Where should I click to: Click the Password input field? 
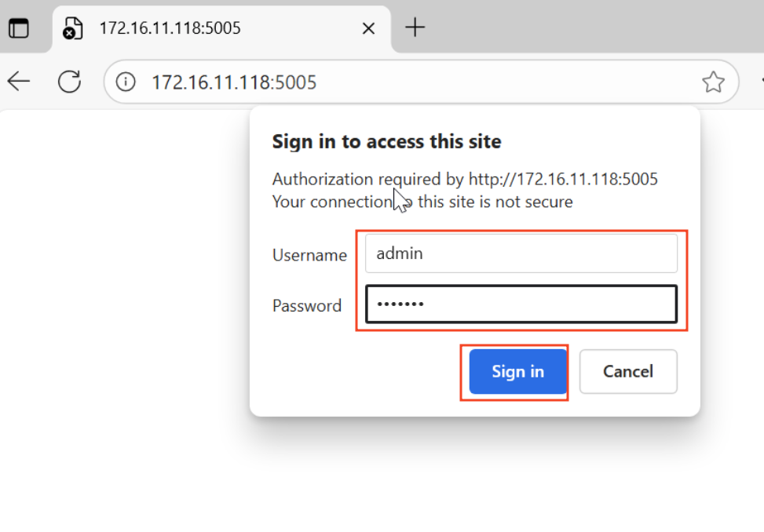[x=521, y=304]
